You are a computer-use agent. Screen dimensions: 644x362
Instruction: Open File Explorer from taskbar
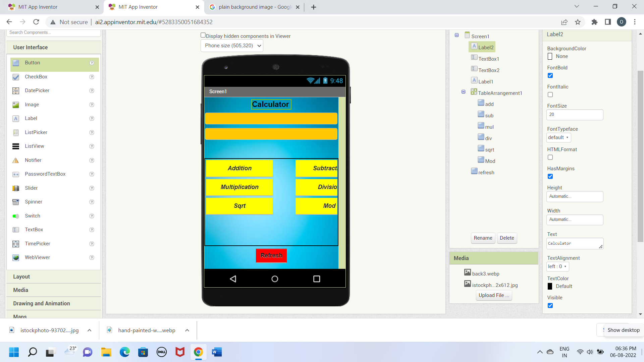pos(106,352)
